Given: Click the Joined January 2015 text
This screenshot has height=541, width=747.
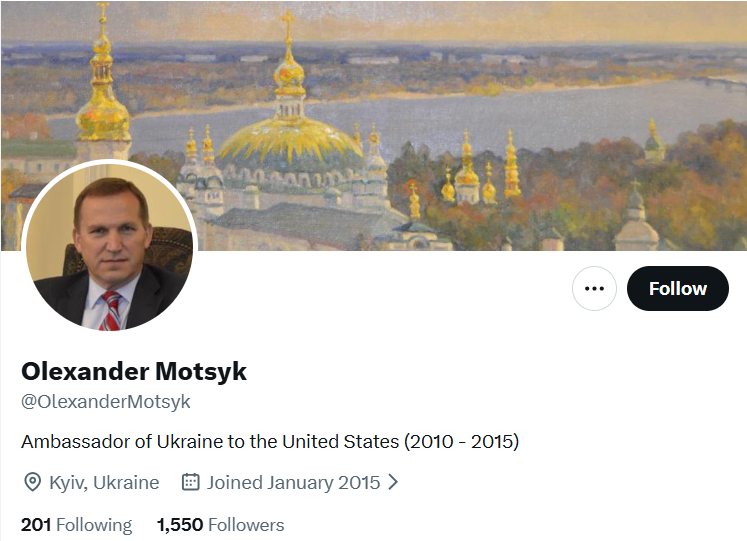Looking at the screenshot, I should coord(293,482).
